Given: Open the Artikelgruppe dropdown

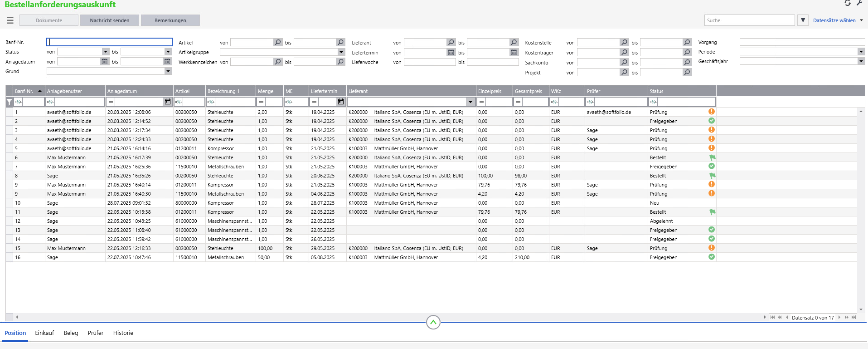Looking at the screenshot, I should [341, 52].
